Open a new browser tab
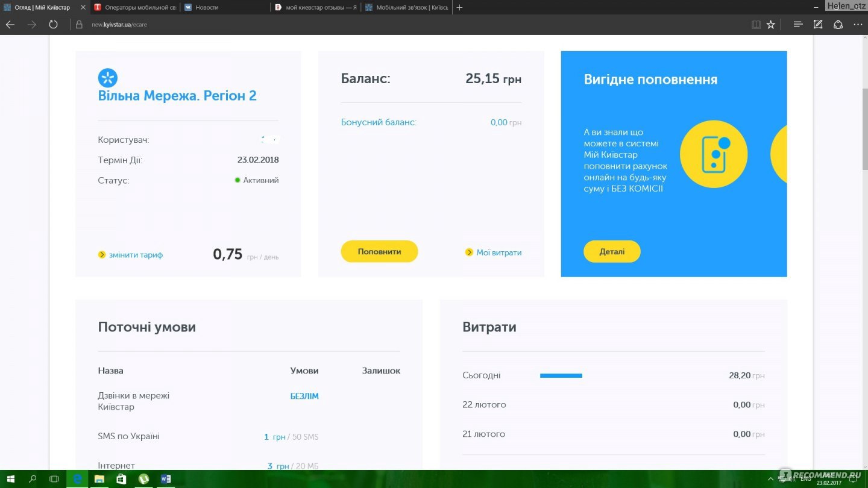The width and height of the screenshot is (868, 488). click(459, 7)
